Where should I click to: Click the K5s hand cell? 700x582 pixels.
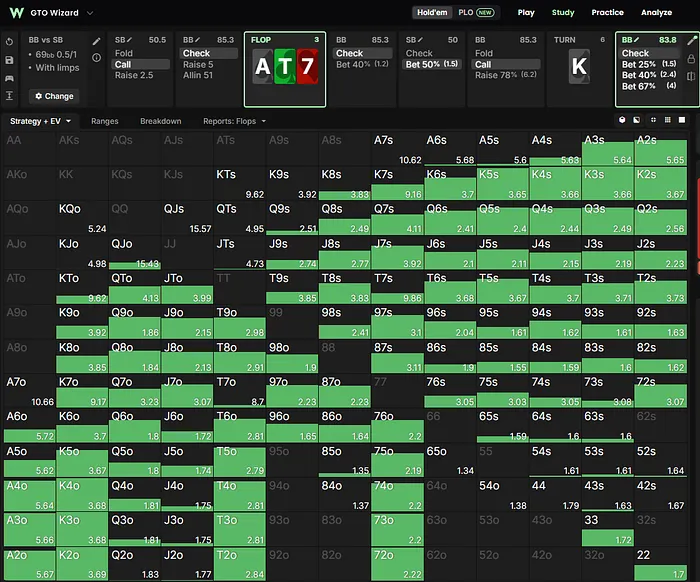point(503,184)
